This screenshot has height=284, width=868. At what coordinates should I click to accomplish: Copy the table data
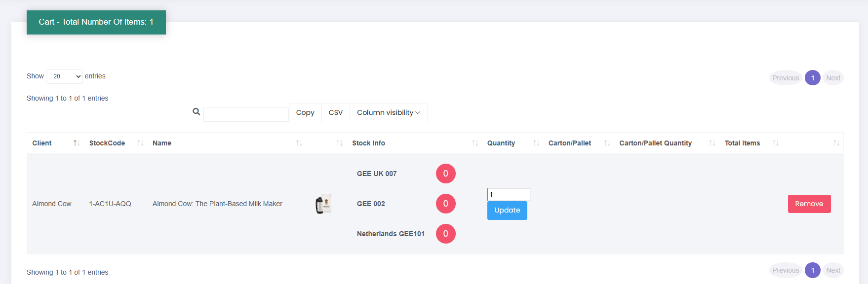click(x=305, y=113)
